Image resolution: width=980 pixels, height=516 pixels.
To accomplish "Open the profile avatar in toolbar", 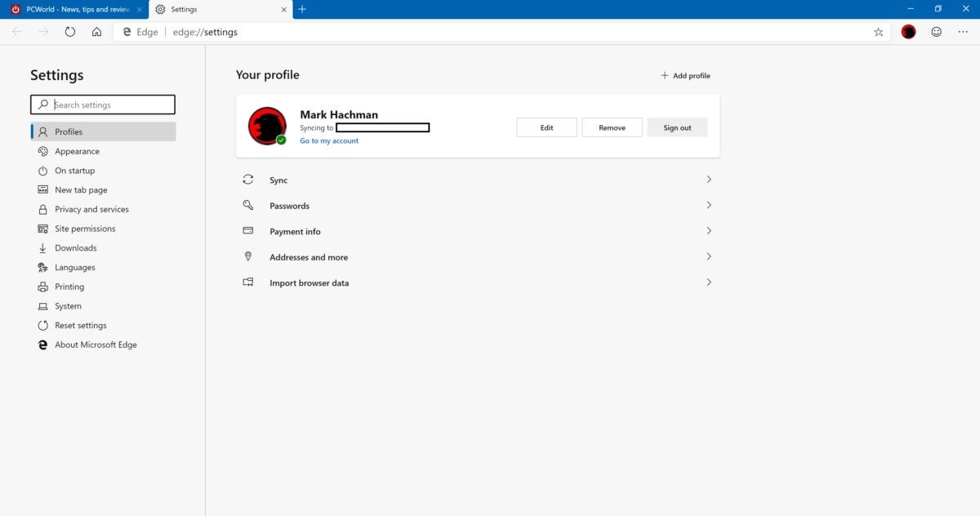I will pos(908,32).
